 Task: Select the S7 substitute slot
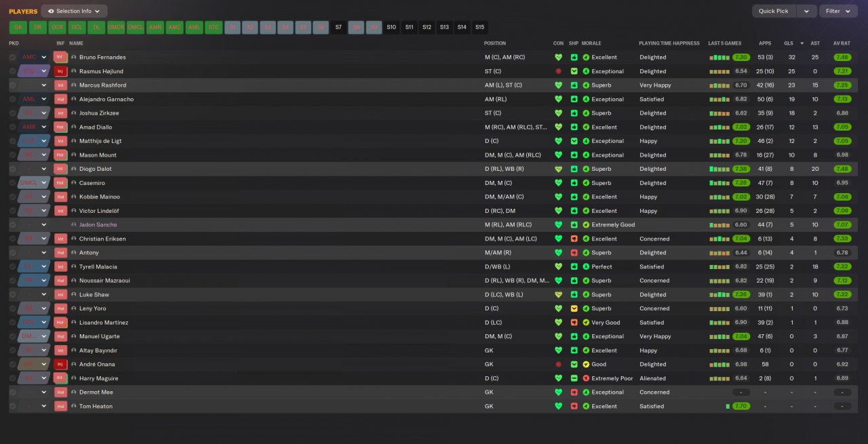click(x=338, y=27)
